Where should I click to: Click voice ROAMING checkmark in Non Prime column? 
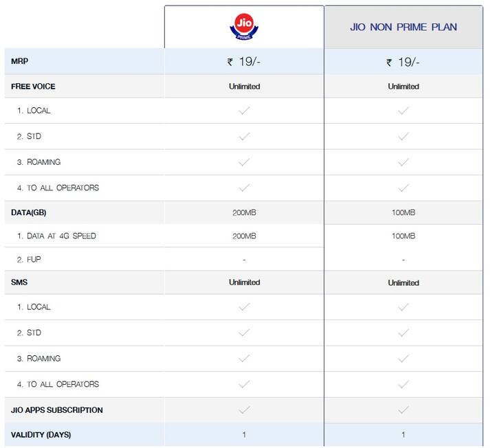coord(403,162)
